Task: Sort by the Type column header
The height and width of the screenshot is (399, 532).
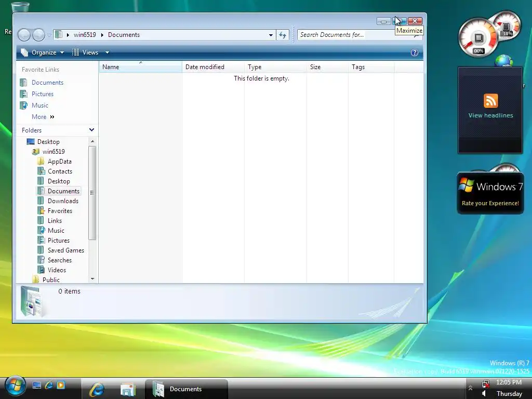Action: (x=275, y=67)
